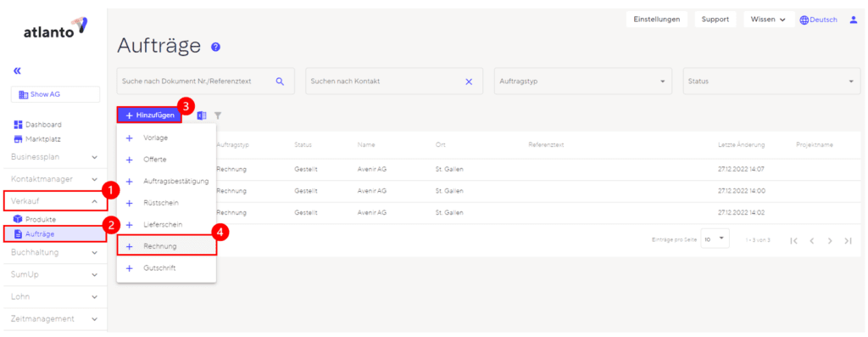Click the help question mark icon
The image size is (868, 337).
[216, 48]
